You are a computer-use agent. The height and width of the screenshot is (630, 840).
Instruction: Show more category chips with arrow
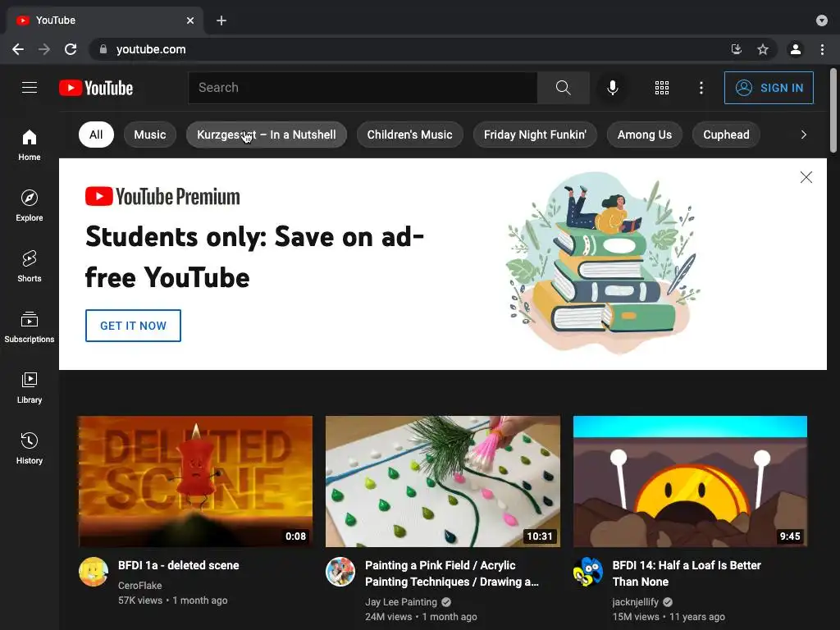(x=804, y=135)
